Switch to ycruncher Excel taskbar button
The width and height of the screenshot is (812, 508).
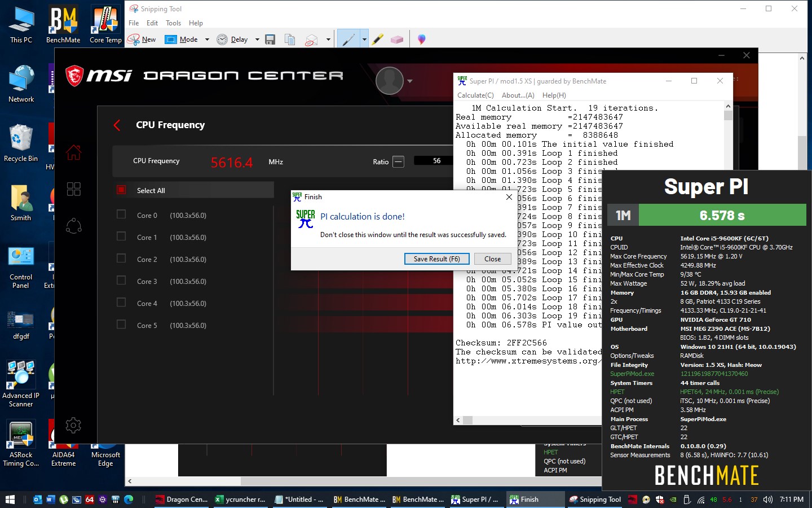[x=241, y=500]
